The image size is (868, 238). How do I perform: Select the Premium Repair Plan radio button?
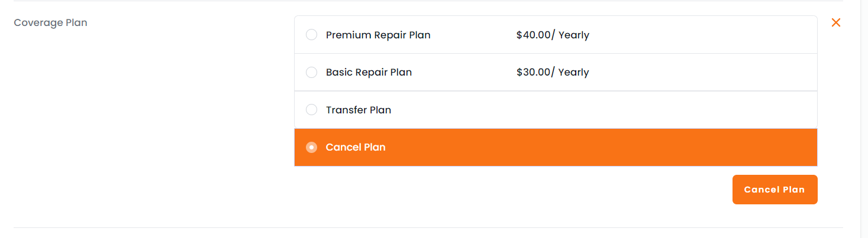[311, 35]
